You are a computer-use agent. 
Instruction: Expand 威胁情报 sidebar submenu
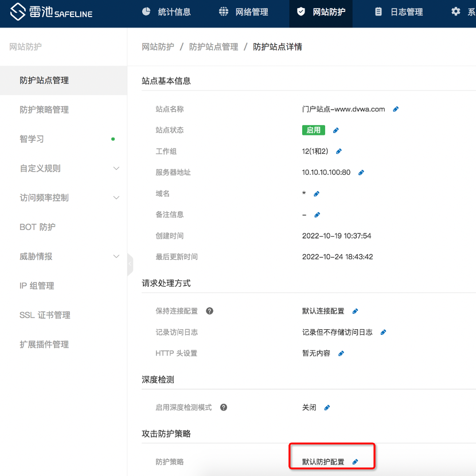point(116,256)
